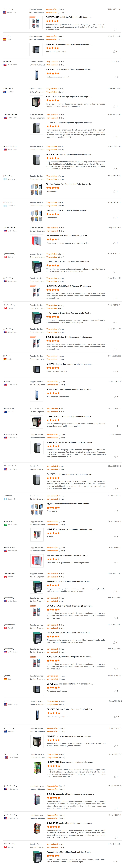Open "OUMEITE SC21 China 21L Hot Popular" link
124x868 pixels.
pyautogui.click(x=70, y=529)
